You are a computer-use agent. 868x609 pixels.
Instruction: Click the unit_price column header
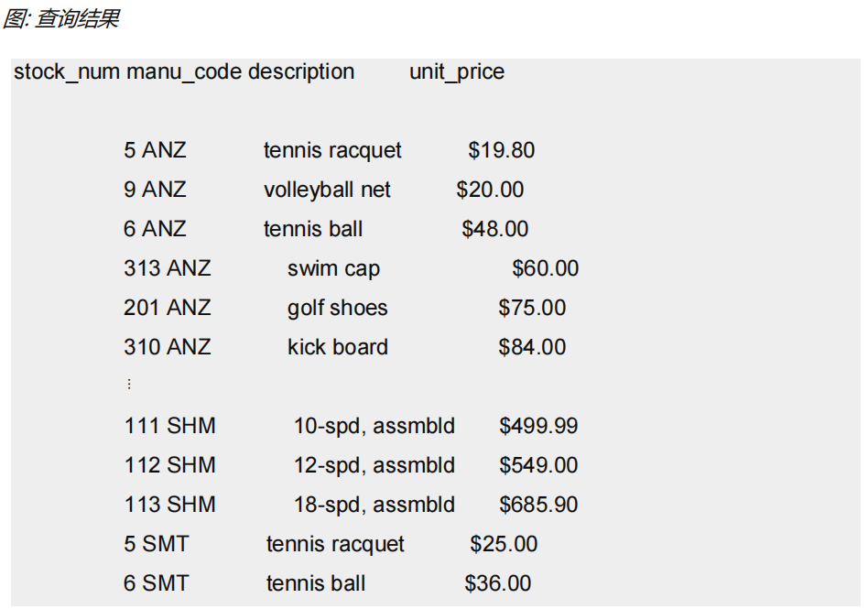pyautogui.click(x=457, y=72)
